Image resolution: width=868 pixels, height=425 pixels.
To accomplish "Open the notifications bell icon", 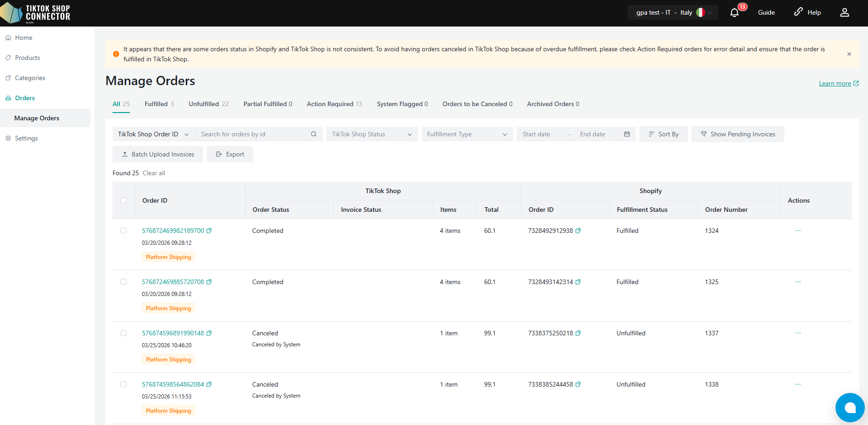I will 734,12.
